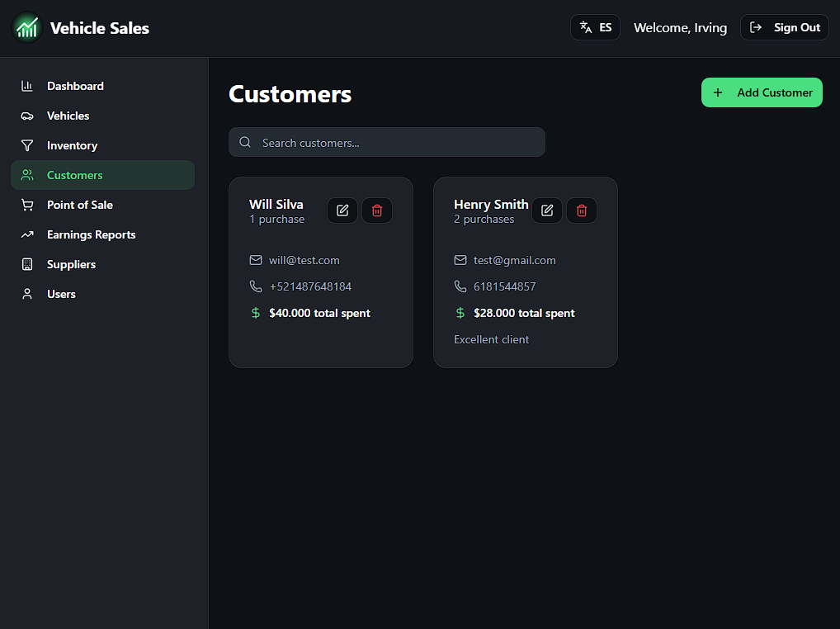This screenshot has height=629, width=840.
Task: Click the sign out arrow icon
Action: (755, 27)
